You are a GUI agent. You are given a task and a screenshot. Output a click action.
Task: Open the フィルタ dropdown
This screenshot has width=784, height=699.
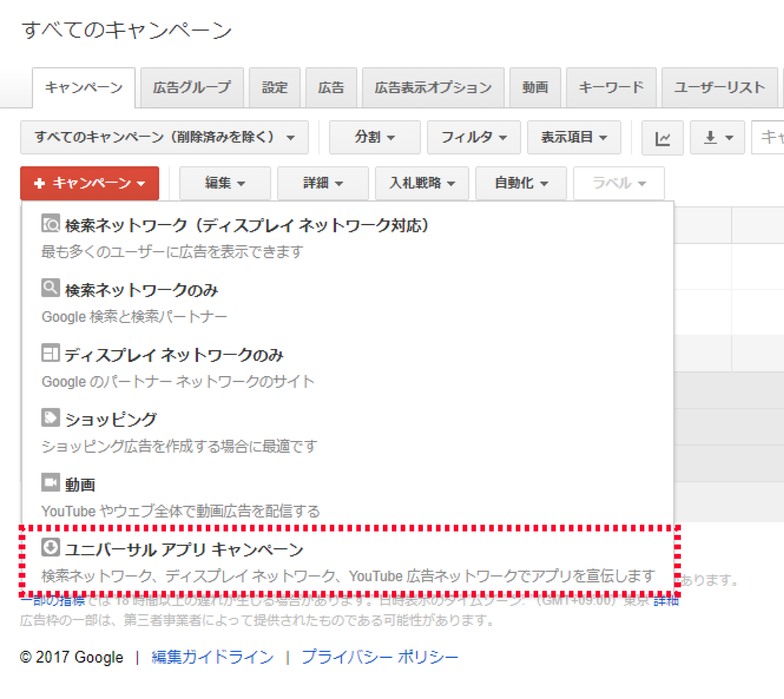473,137
